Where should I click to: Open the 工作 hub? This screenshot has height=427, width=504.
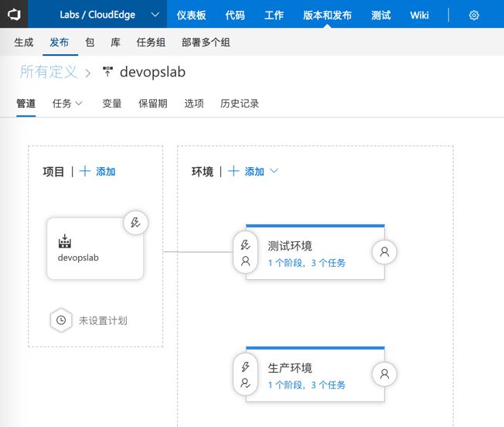274,15
